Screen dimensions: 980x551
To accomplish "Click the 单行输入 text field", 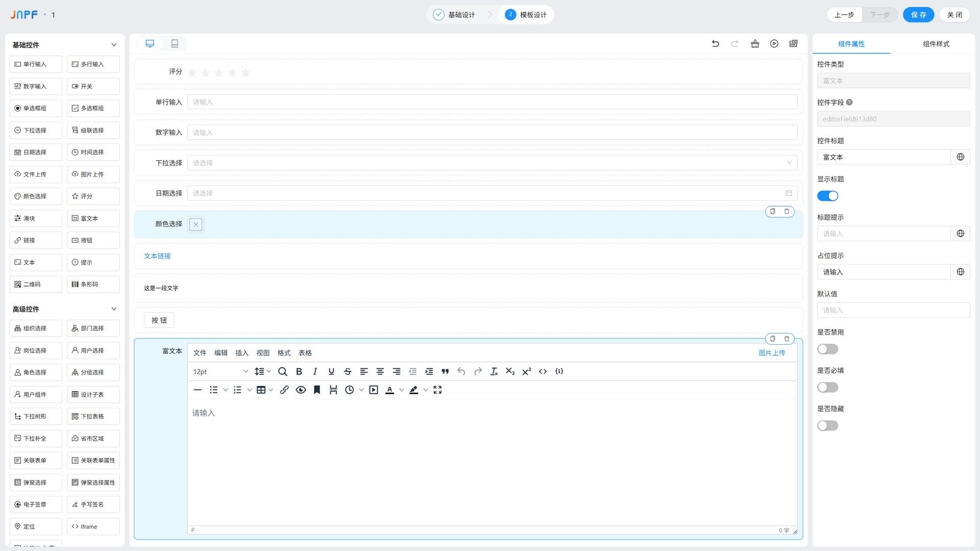I will point(492,102).
